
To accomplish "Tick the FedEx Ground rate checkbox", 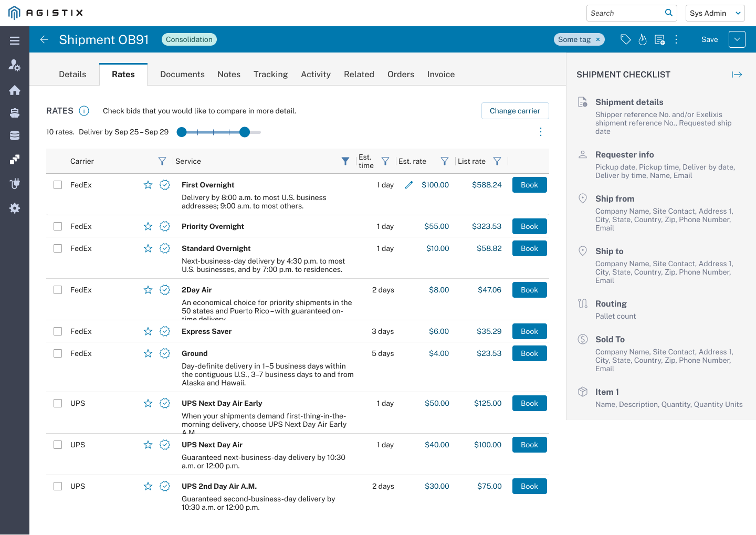I will (58, 353).
